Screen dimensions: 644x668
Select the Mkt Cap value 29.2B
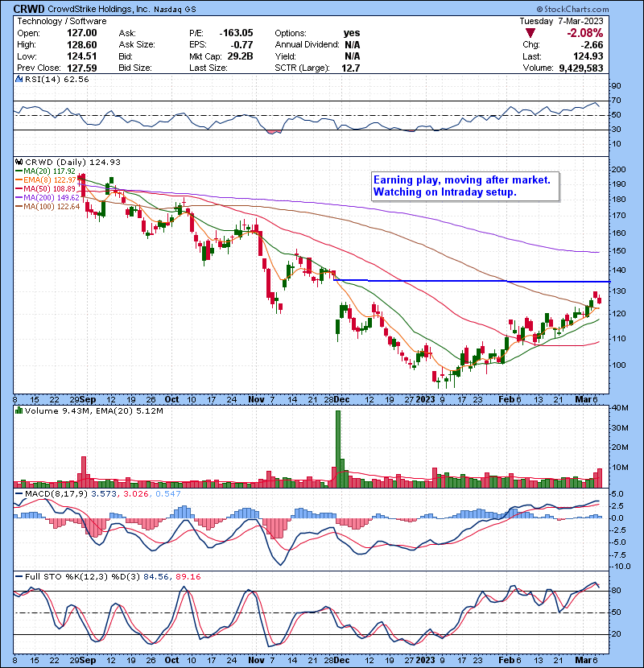pos(241,56)
